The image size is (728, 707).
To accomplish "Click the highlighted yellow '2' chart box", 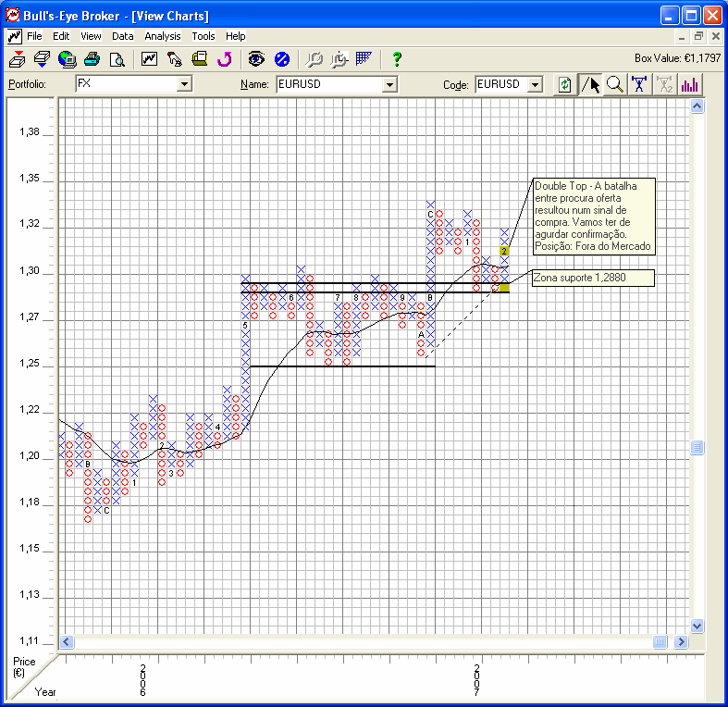I will coord(504,251).
